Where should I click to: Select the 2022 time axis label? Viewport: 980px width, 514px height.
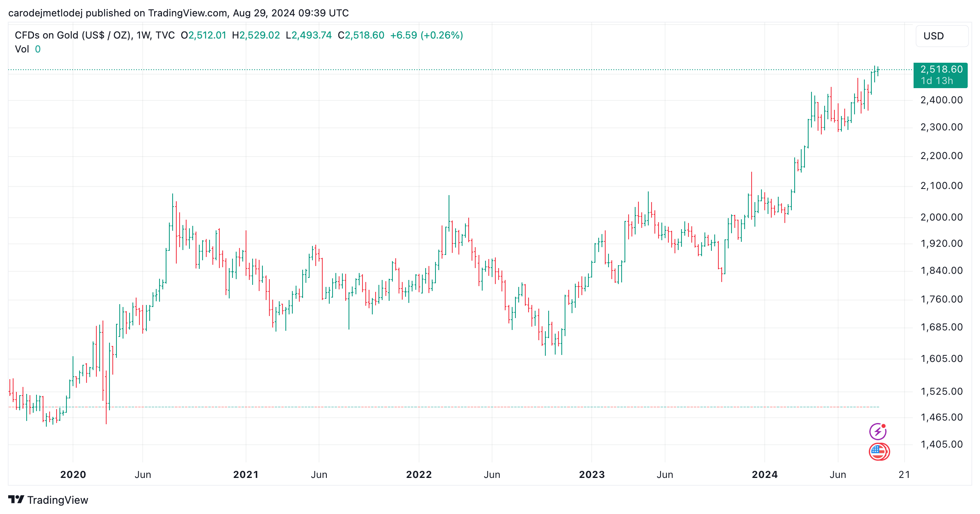pos(419,475)
